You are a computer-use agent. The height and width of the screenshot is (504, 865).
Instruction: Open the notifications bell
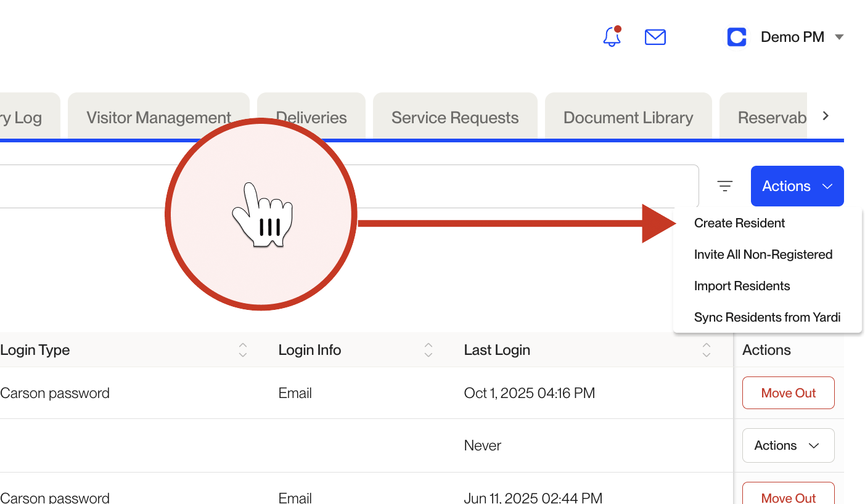pyautogui.click(x=612, y=37)
